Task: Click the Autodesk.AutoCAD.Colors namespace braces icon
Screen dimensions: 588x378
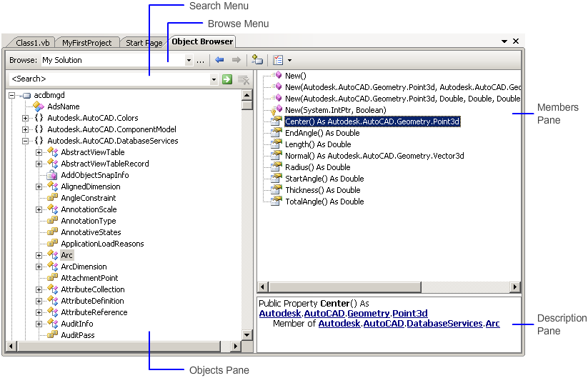Action: point(39,118)
